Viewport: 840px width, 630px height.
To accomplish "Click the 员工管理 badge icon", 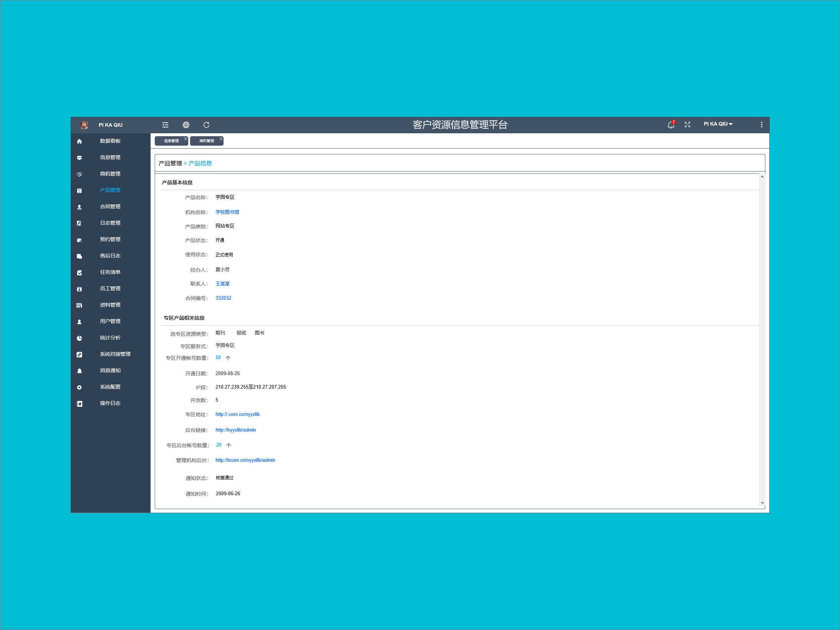I will coord(79,289).
